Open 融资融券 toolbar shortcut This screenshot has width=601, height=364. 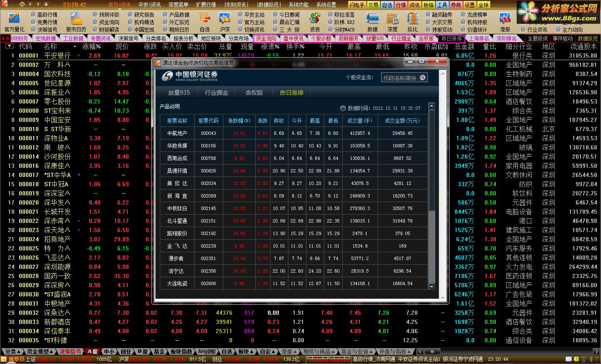pyautogui.click(x=439, y=15)
